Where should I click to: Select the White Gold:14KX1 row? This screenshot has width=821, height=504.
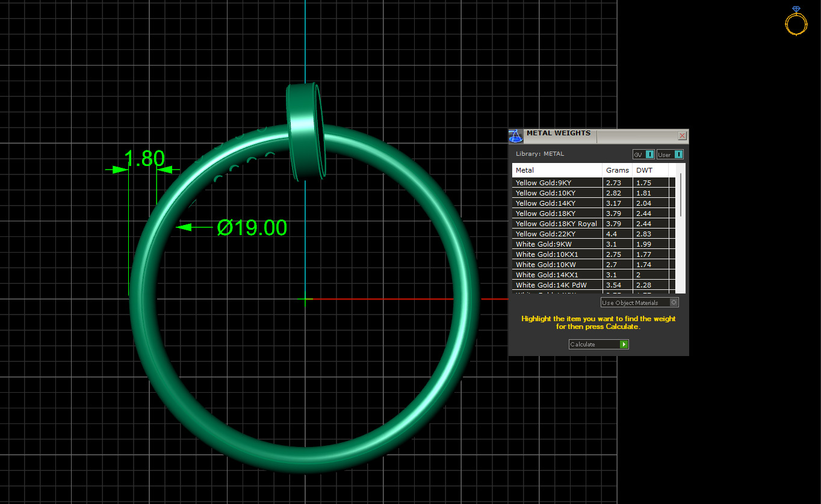pyautogui.click(x=594, y=275)
